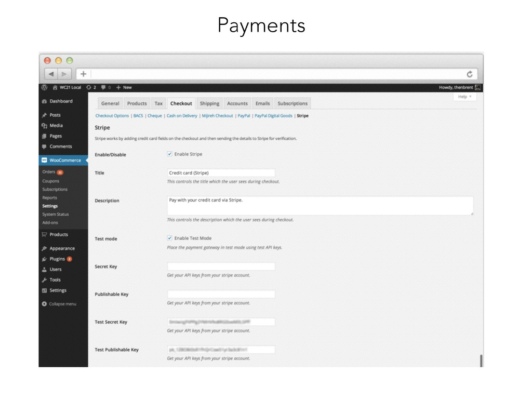The image size is (532, 399).
Task: Focus the browser address bar
Action: 277,74
